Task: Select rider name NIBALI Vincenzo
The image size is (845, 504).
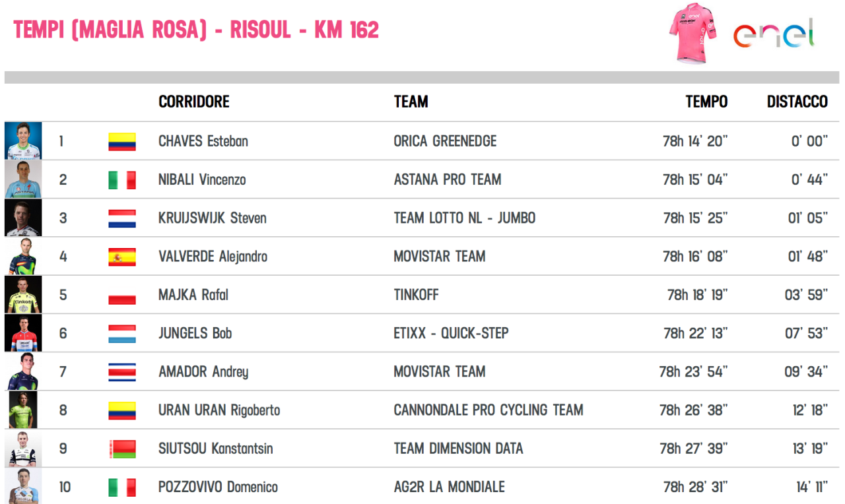Action: 202,179
